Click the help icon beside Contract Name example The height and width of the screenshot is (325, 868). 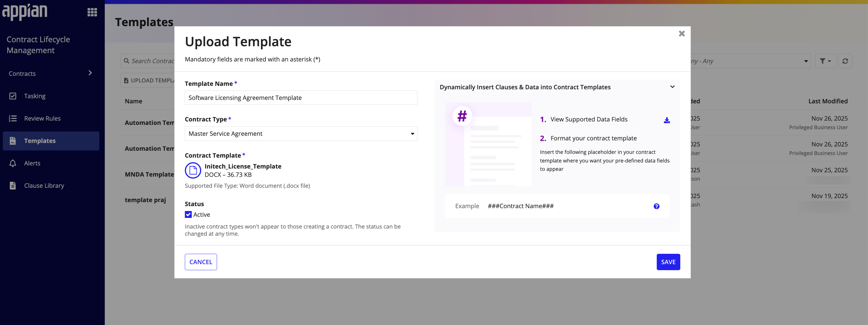tap(656, 206)
